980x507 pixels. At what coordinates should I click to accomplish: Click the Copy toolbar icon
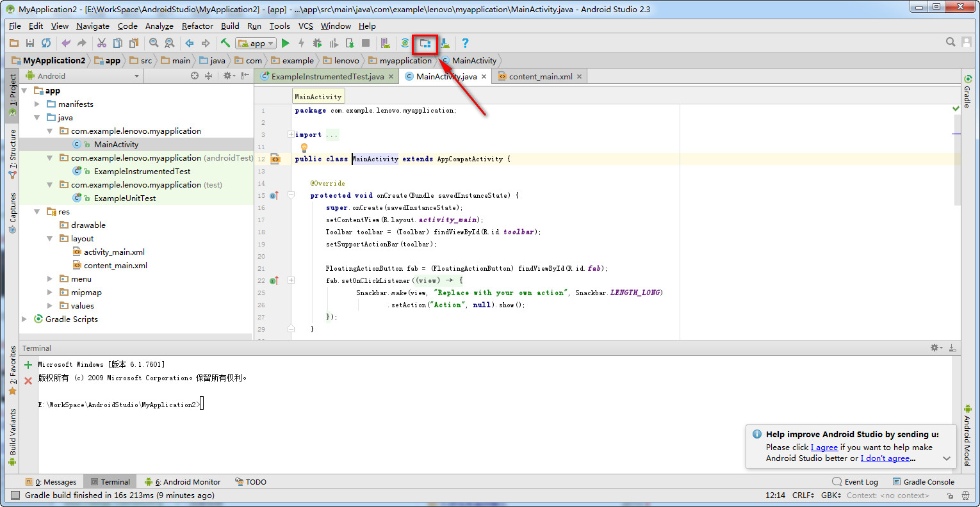(118, 43)
